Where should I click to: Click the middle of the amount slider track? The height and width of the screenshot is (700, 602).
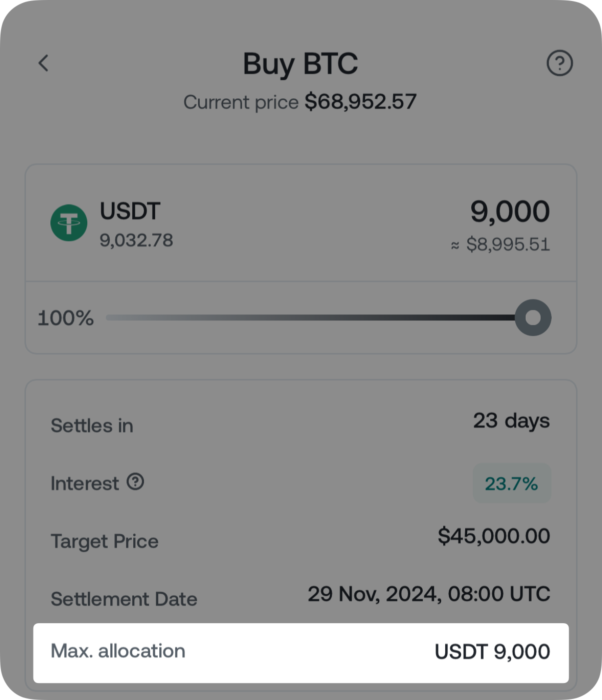click(310, 318)
